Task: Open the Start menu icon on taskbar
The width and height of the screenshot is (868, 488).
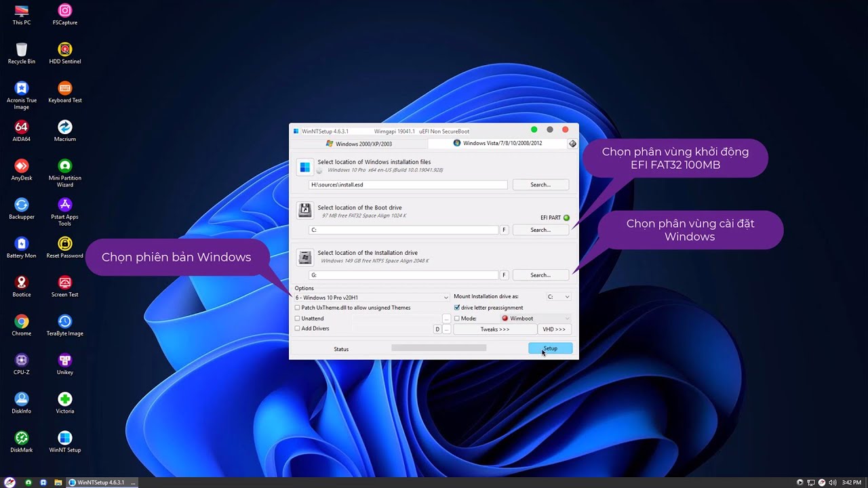Action: [10, 483]
